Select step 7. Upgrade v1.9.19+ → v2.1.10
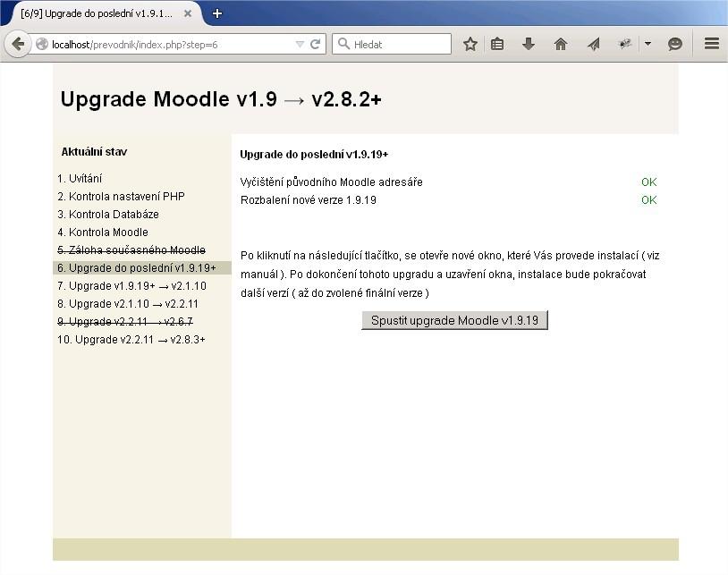This screenshot has width=728, height=575. tap(131, 286)
